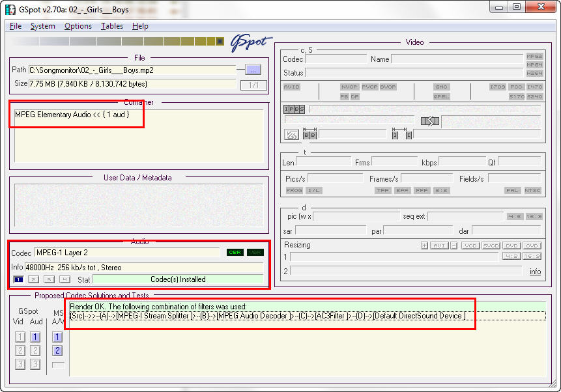Click the split arrows icon in Video panel
This screenshot has width=561, height=392.
(x=430, y=121)
